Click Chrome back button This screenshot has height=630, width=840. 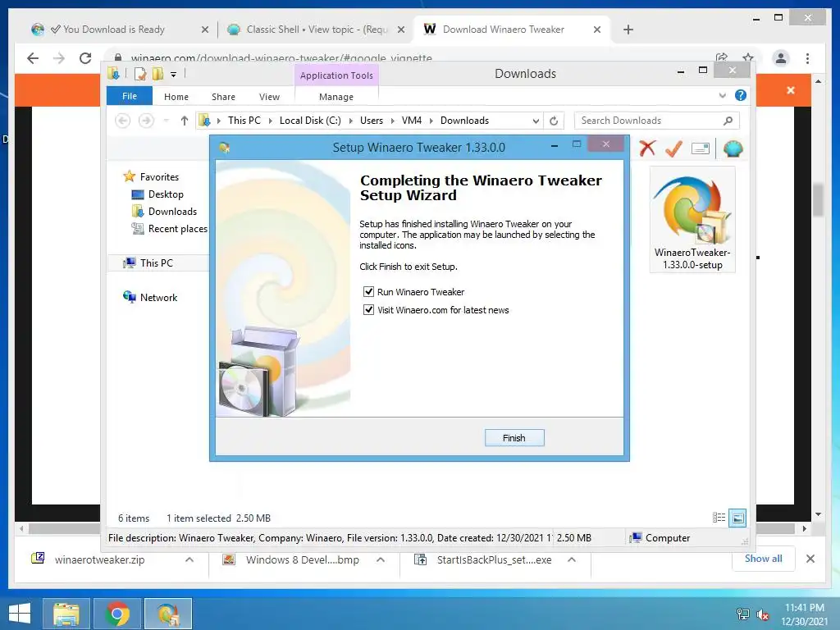coord(33,58)
